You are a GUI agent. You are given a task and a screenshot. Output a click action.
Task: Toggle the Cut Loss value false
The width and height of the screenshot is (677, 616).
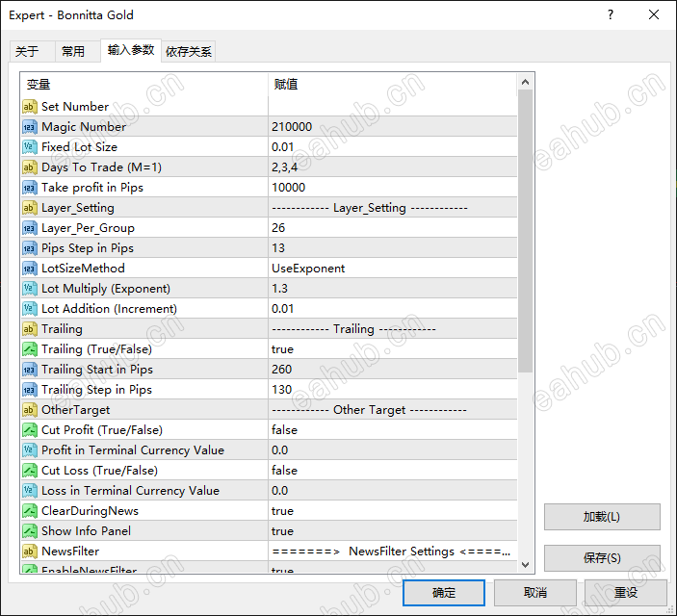393,471
